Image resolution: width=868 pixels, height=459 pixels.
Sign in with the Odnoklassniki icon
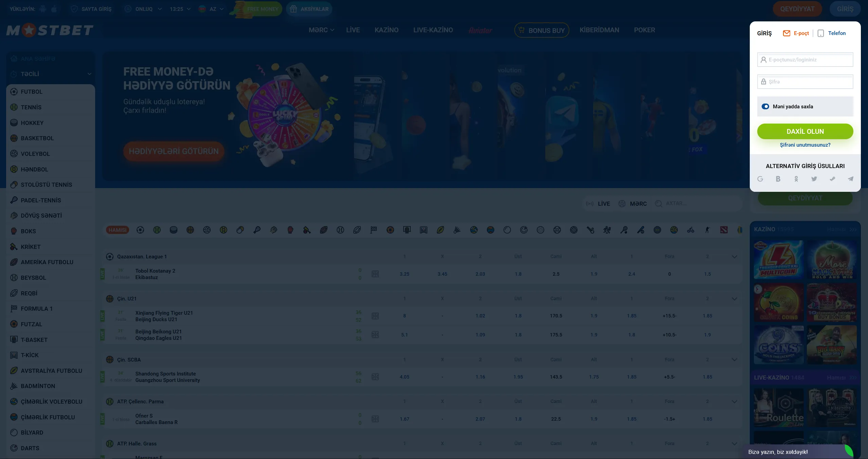coord(796,179)
